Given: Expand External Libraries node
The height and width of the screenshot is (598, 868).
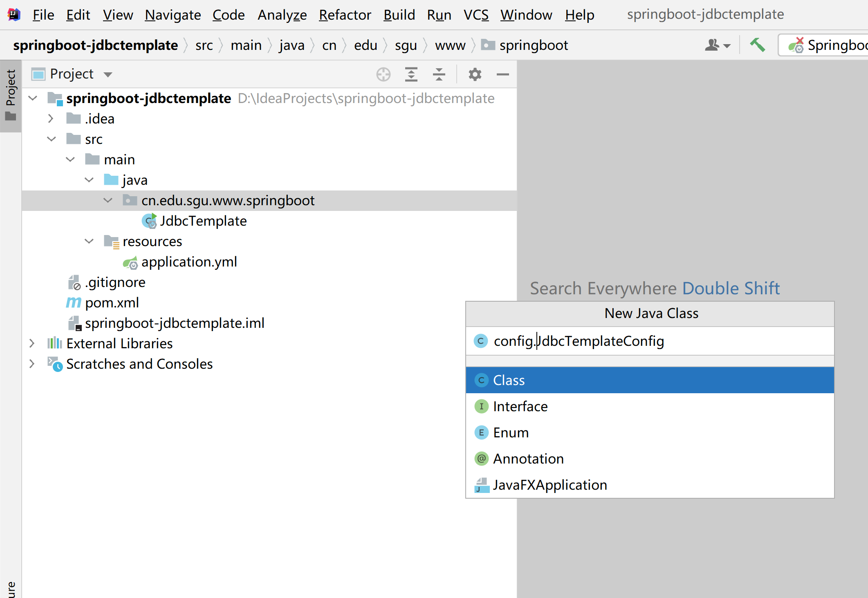Looking at the screenshot, I should 32,344.
